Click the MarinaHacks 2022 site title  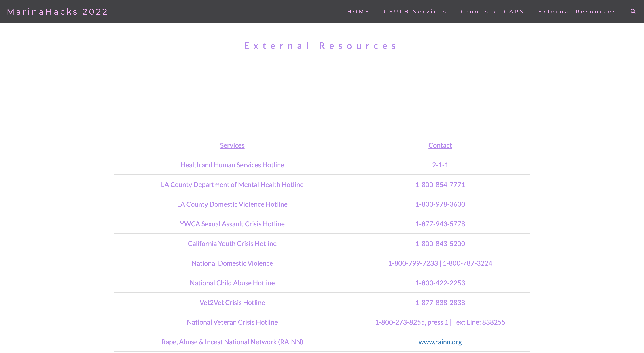tap(57, 12)
